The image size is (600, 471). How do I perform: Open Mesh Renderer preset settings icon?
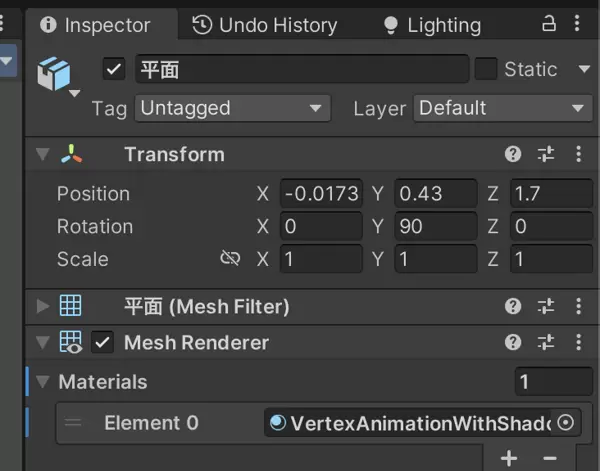pos(545,343)
